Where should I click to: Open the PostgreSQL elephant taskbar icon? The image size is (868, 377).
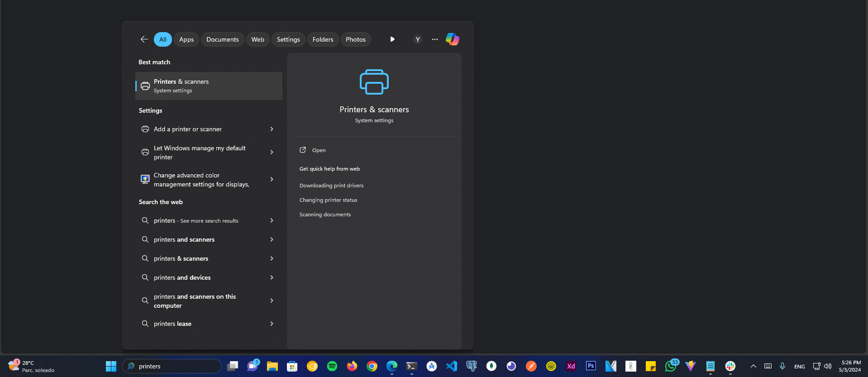click(472, 366)
